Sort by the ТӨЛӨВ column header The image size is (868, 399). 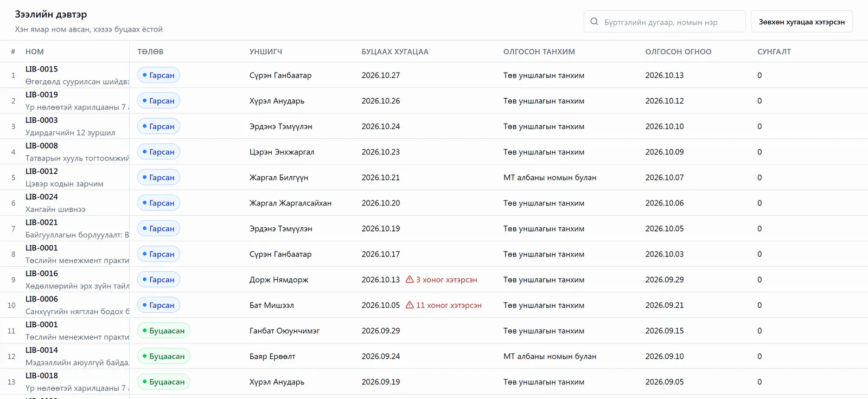coord(150,52)
